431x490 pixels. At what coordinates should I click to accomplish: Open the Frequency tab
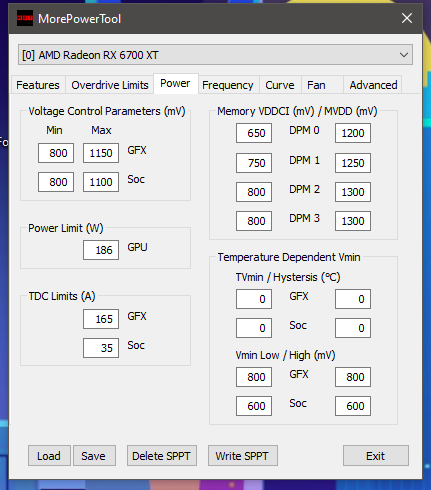(228, 85)
